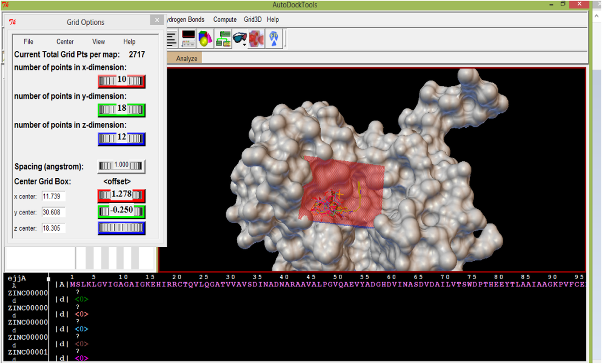
Task: Click the colored 3D geometry shapes icon
Action: (x=205, y=39)
